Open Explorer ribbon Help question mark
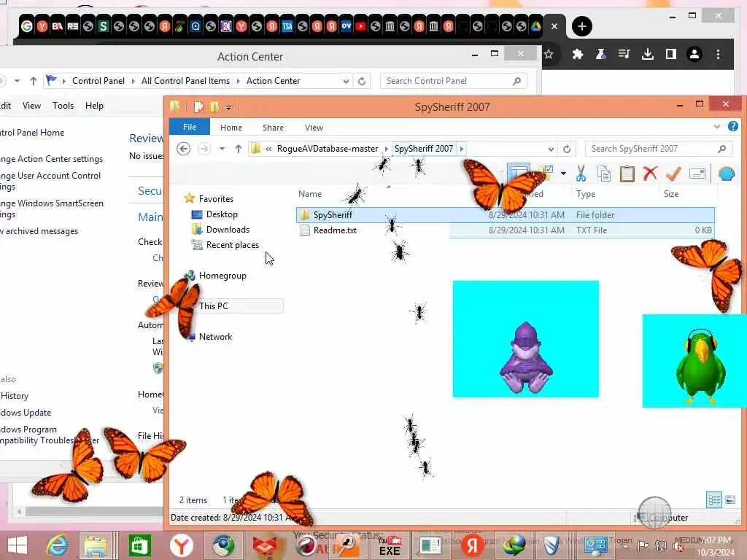 tap(732, 126)
